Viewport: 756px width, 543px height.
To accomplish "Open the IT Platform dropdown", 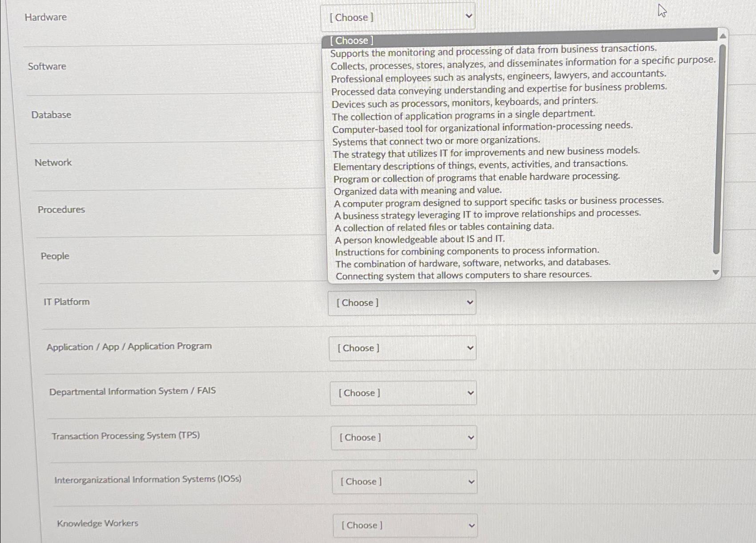I will (x=401, y=302).
